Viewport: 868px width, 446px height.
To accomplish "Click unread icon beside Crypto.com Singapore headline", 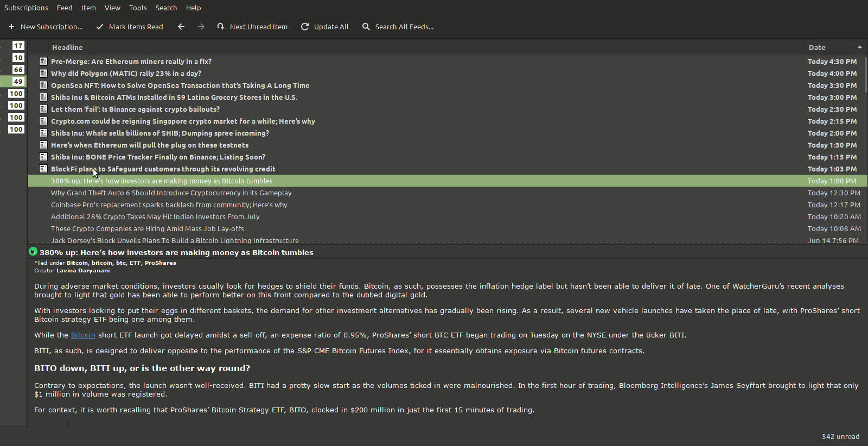I will tap(43, 121).
